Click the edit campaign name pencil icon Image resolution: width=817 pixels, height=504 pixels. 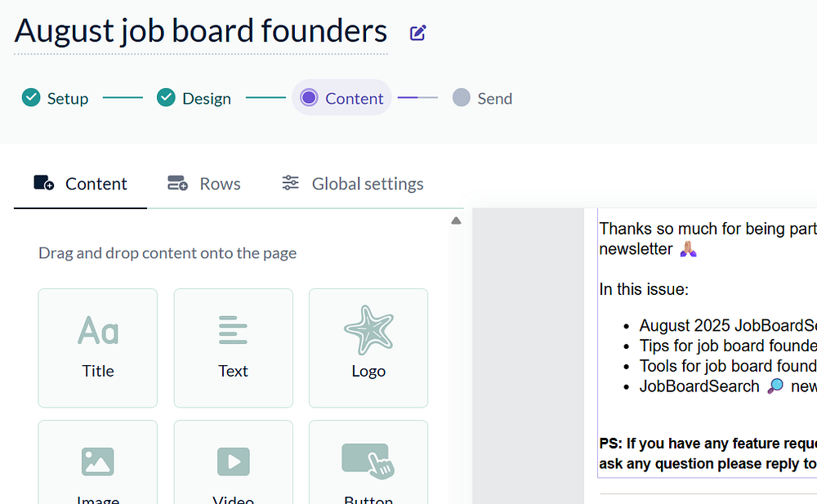coord(418,33)
